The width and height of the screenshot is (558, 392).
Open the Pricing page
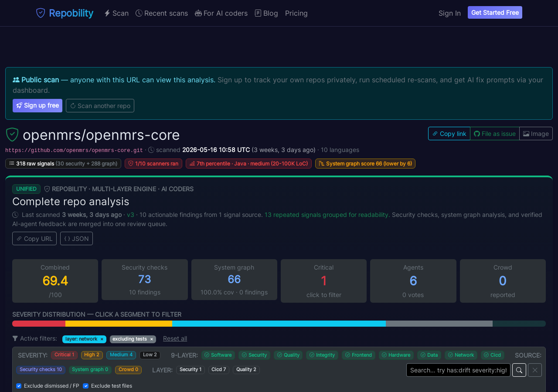[296, 13]
